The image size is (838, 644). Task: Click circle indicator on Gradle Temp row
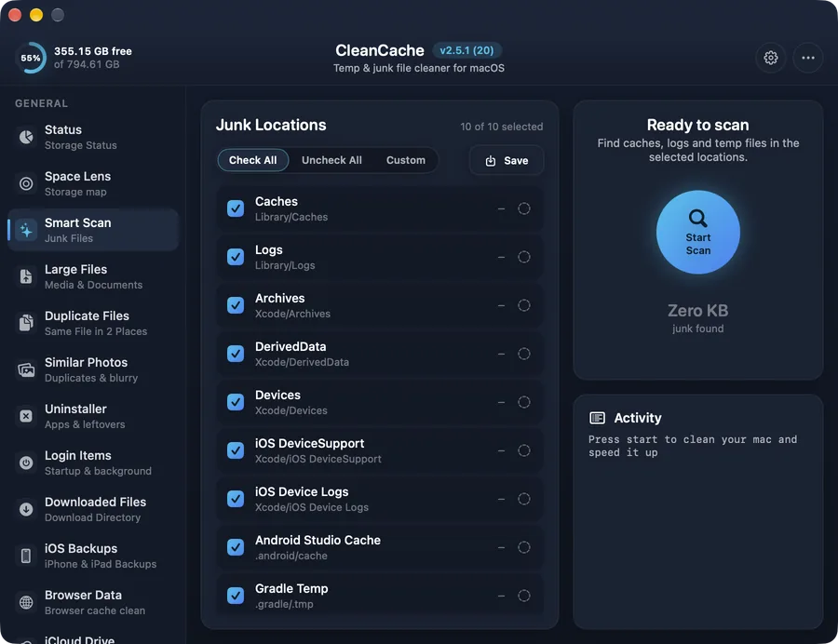pos(523,596)
